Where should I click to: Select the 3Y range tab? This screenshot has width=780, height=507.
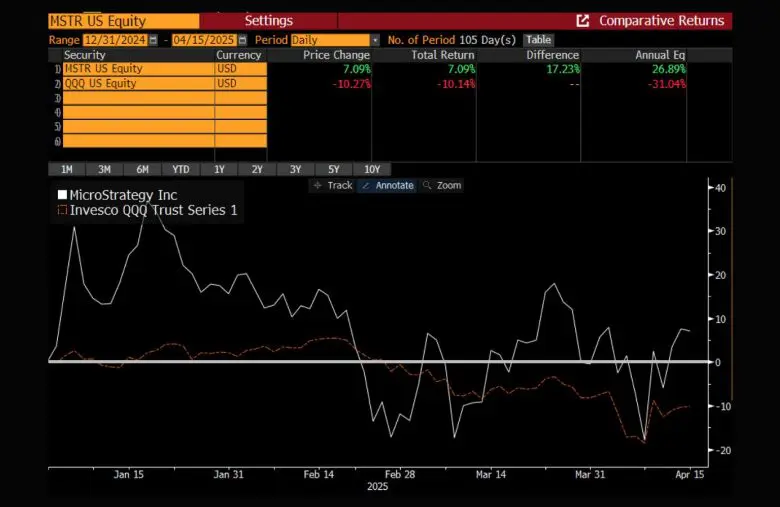click(x=295, y=169)
